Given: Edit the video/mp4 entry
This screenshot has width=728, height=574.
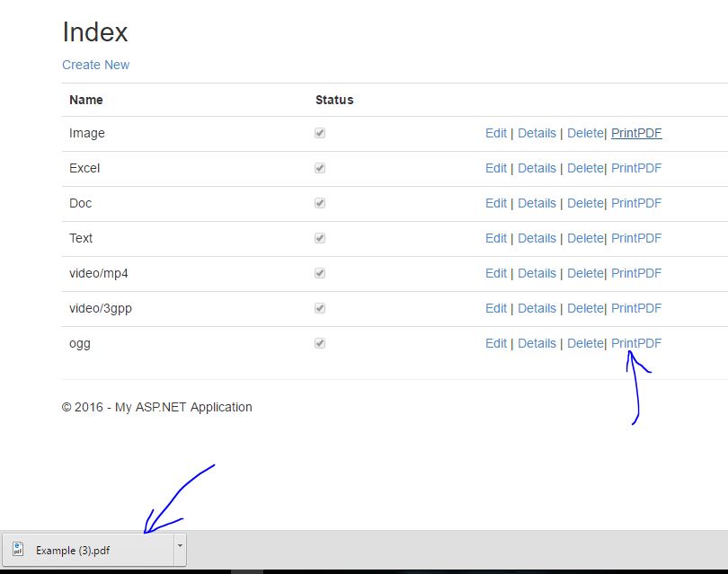Looking at the screenshot, I should [x=496, y=272].
